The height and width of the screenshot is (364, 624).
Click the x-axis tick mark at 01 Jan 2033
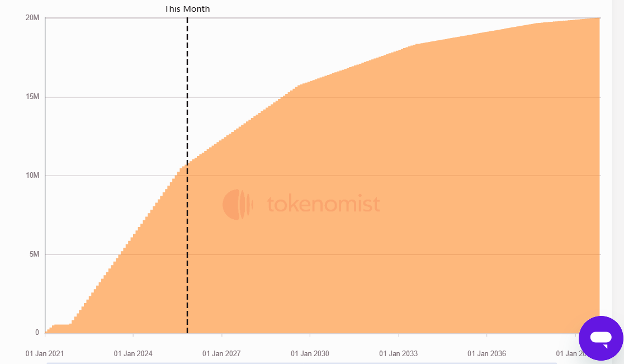coord(399,335)
